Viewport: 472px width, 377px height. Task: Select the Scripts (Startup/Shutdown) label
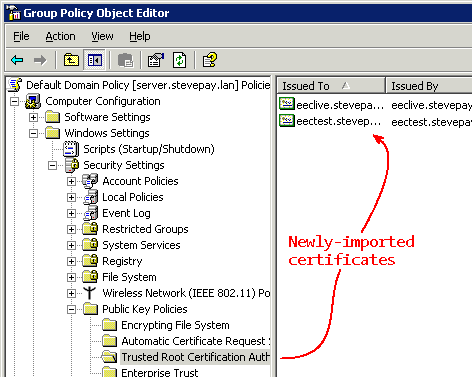[149, 149]
